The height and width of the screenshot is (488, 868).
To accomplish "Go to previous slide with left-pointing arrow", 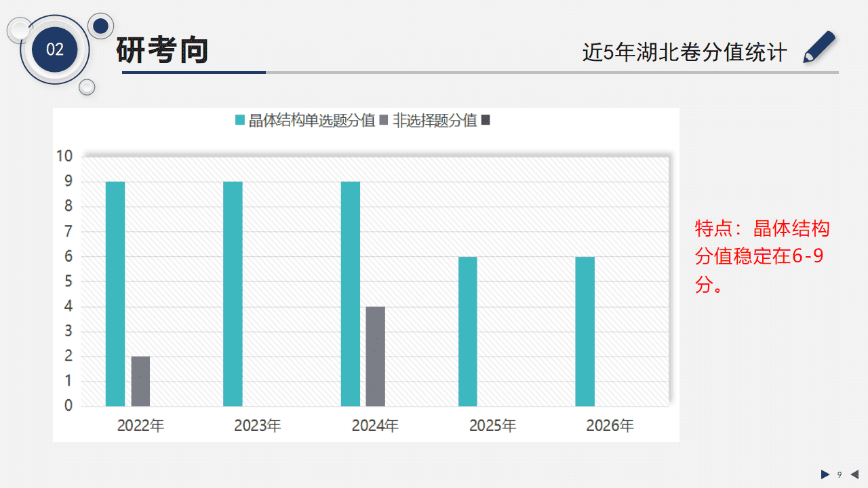I will [x=854, y=474].
